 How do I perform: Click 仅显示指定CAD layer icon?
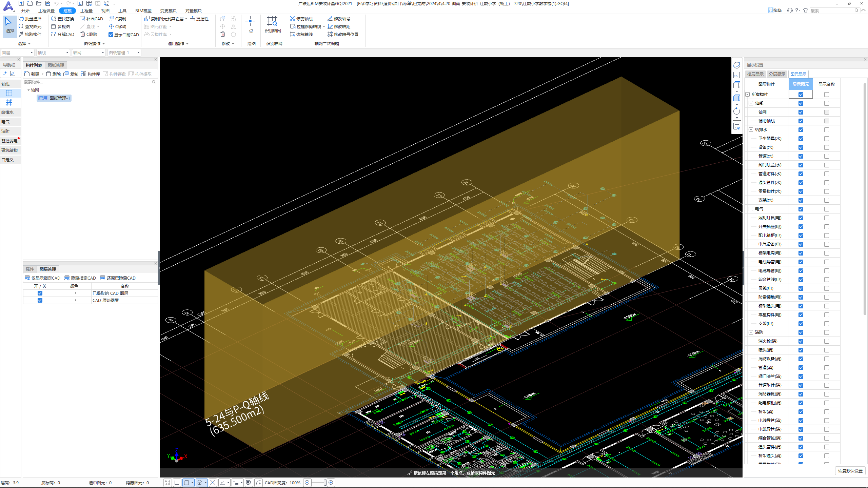[27, 278]
